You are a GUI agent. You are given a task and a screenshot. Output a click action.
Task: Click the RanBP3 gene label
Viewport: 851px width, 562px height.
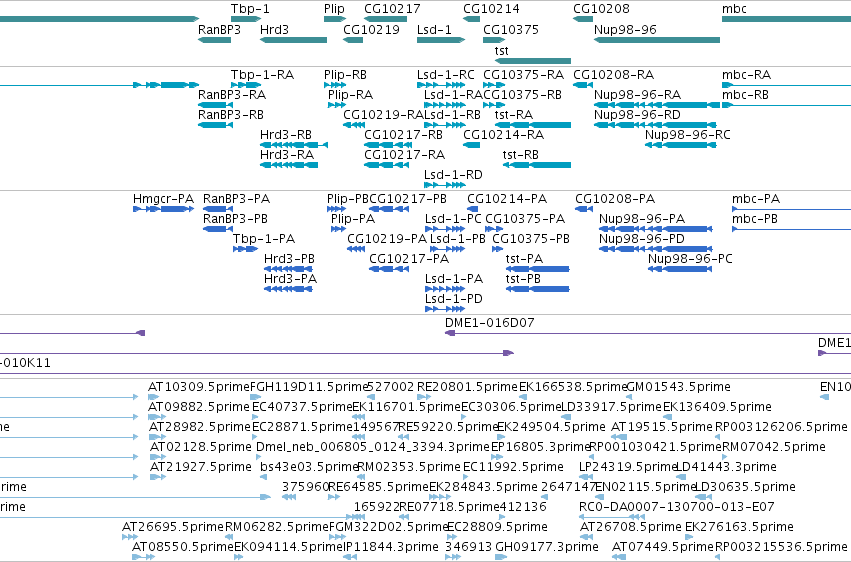click(219, 29)
